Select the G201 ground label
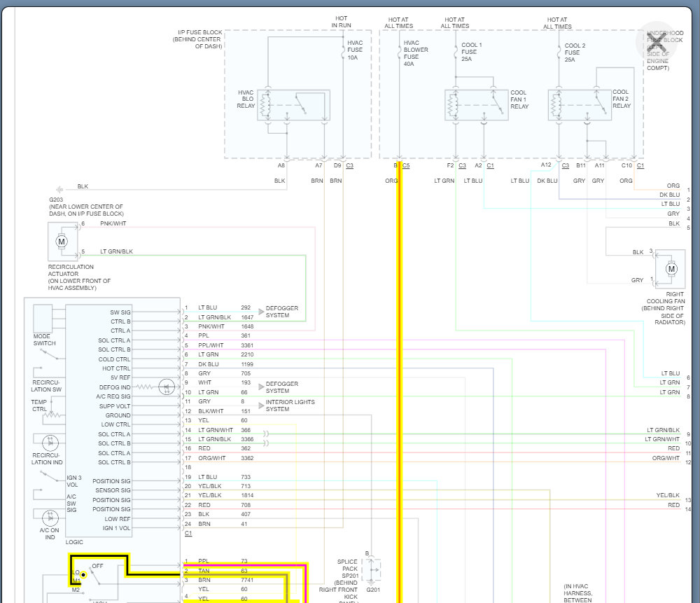 pyautogui.click(x=373, y=590)
